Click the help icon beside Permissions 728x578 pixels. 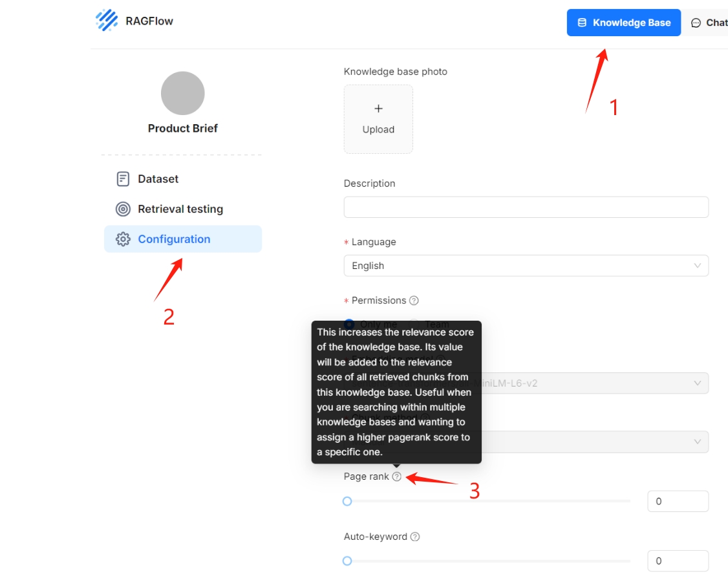click(x=414, y=301)
